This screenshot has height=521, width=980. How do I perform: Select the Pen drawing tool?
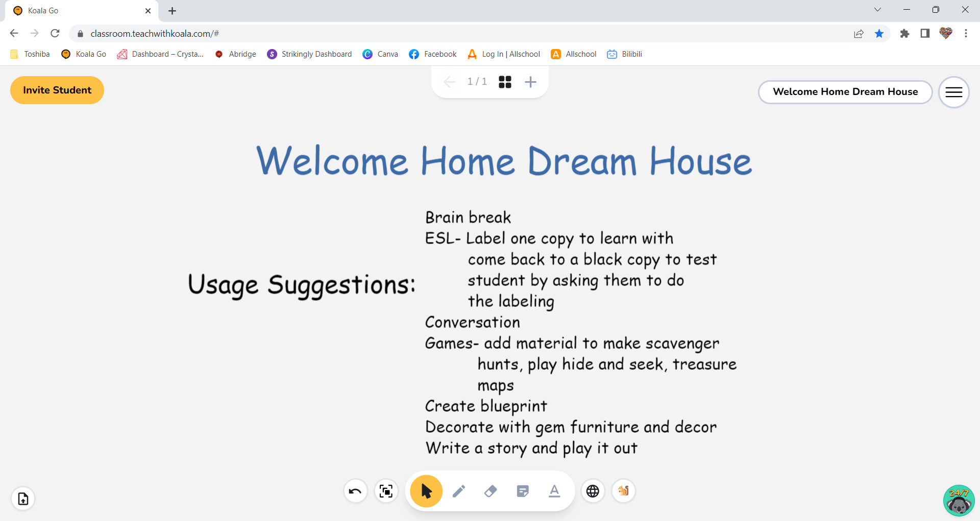point(458,491)
